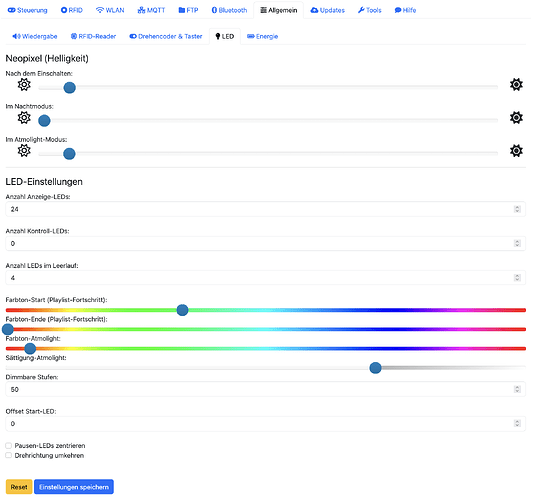Switch to Drehencoder & Taster sub-tab
This screenshot has height=499, width=541.
click(166, 36)
